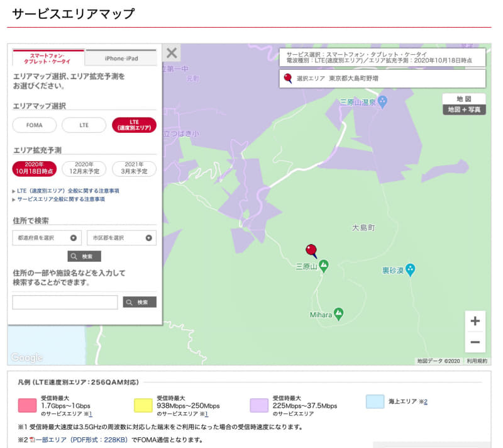Choose the FOMA area map option
Viewport: 503px width, 448px height.
(x=35, y=125)
